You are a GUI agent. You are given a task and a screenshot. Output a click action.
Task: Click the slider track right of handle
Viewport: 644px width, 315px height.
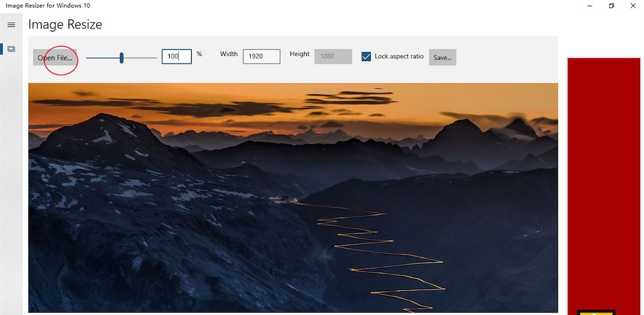tap(140, 58)
